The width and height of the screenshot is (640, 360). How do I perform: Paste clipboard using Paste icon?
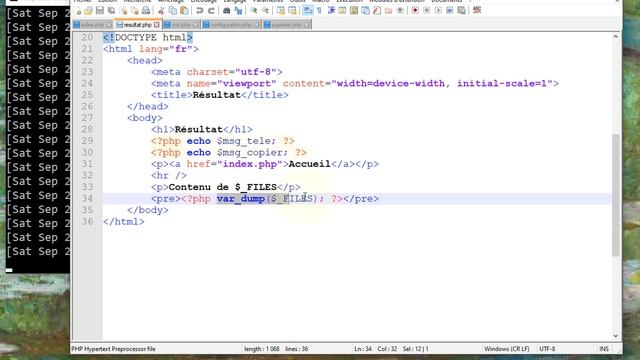tap(184, 11)
